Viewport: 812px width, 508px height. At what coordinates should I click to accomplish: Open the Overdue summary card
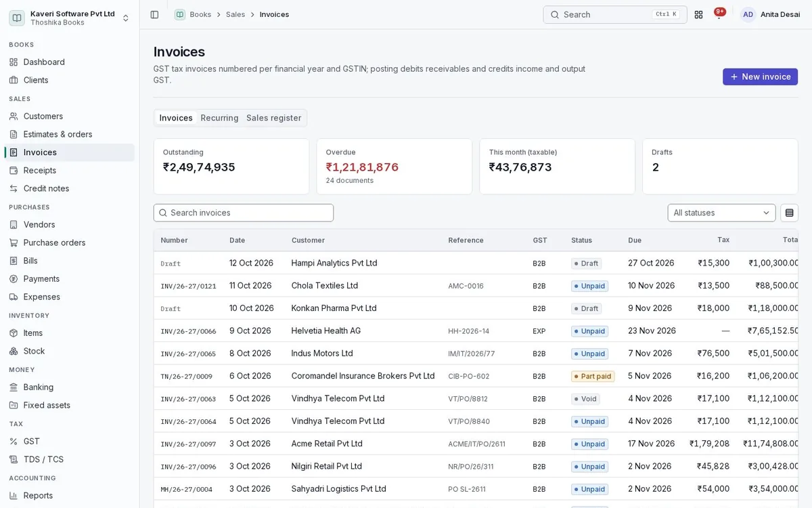(394, 167)
